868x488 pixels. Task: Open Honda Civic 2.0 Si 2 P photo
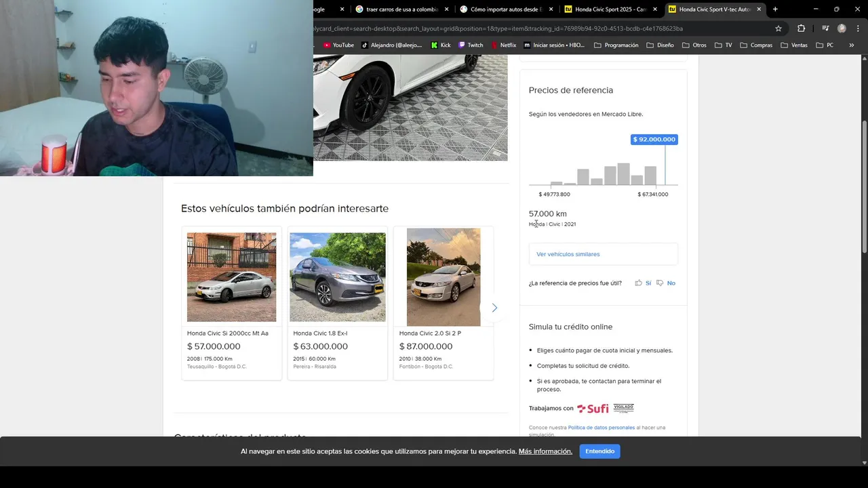[x=443, y=277]
